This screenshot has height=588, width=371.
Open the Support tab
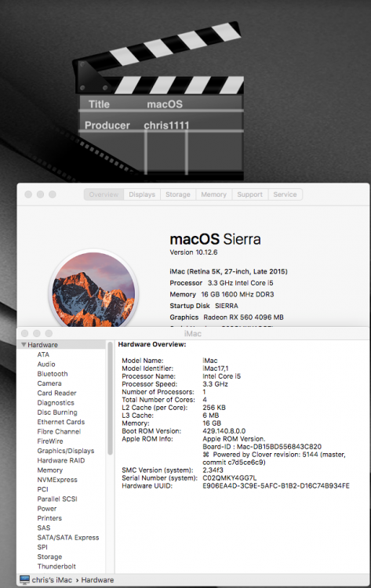pos(250,194)
